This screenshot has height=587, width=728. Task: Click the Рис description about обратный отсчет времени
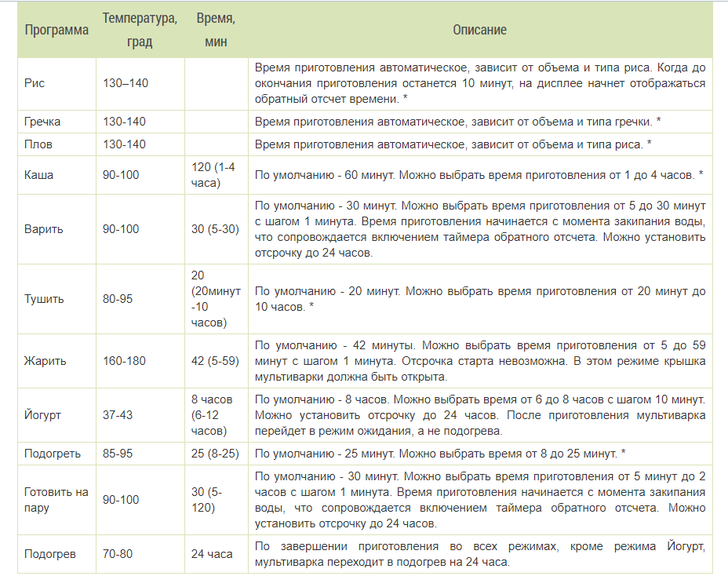click(x=480, y=84)
